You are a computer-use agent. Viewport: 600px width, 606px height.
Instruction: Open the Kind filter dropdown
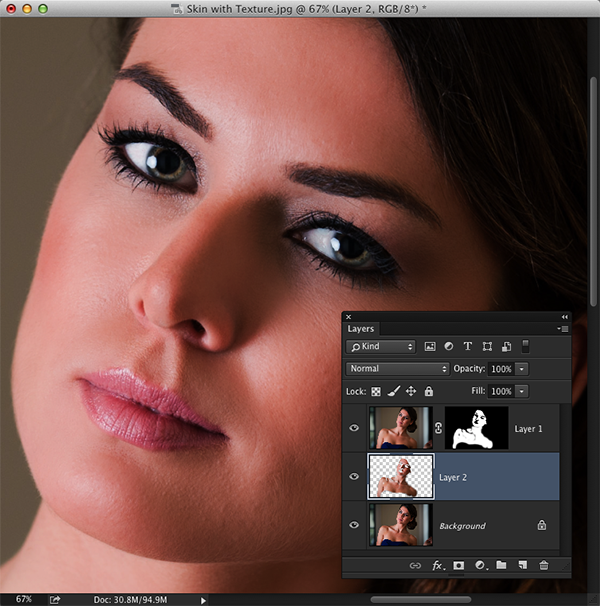click(381, 347)
